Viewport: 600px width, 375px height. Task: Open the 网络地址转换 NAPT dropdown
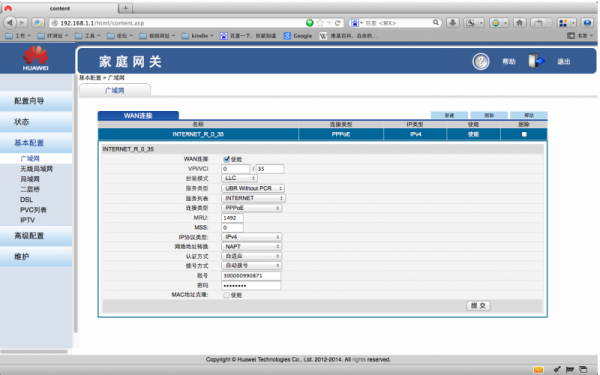pyautogui.click(x=251, y=246)
